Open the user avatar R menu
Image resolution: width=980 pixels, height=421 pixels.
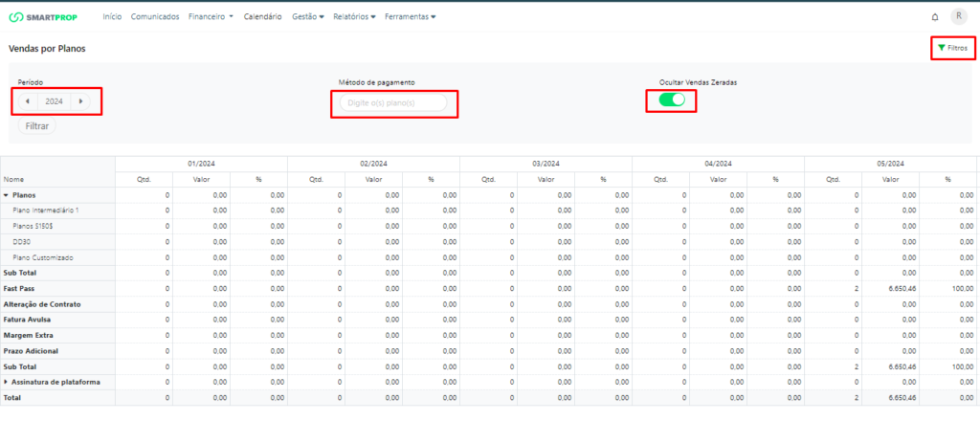tap(958, 16)
